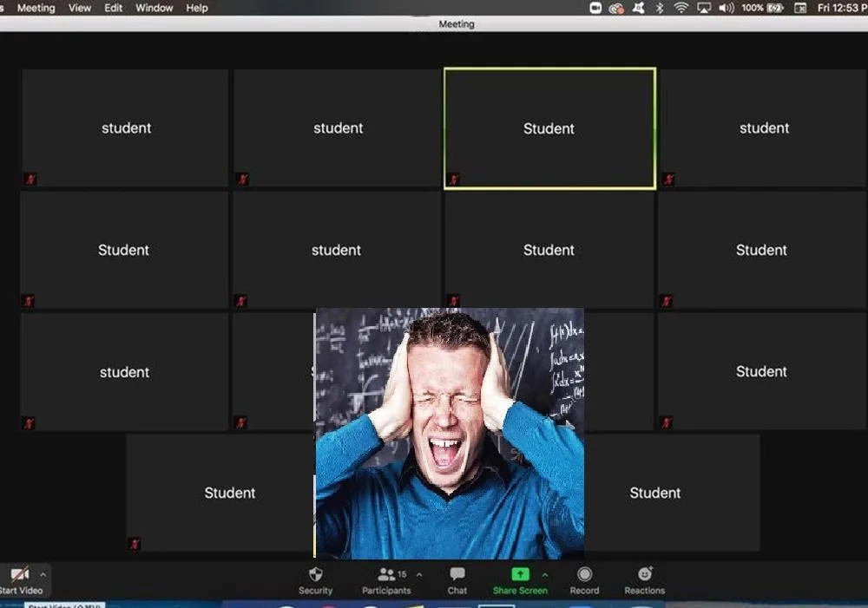Expand video options arrow beside Start Video
The height and width of the screenshot is (608, 868).
click(x=43, y=574)
